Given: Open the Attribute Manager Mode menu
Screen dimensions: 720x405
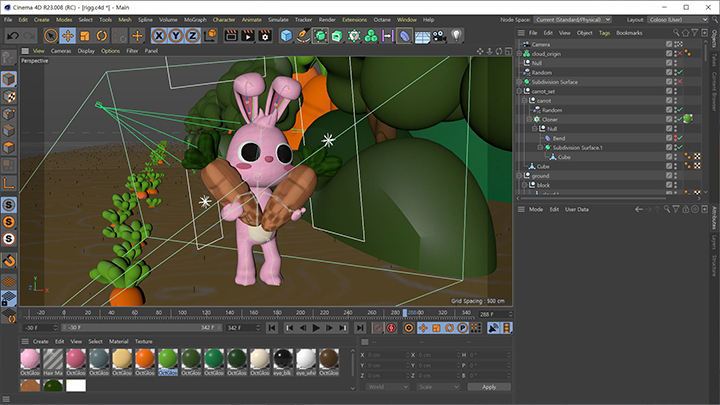Looking at the screenshot, I should pos(535,209).
